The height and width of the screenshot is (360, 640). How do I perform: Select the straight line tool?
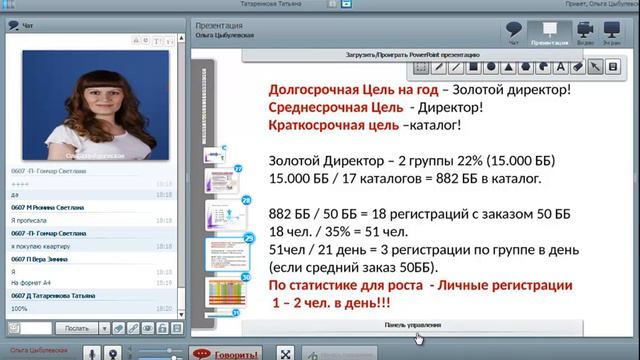click(x=456, y=67)
